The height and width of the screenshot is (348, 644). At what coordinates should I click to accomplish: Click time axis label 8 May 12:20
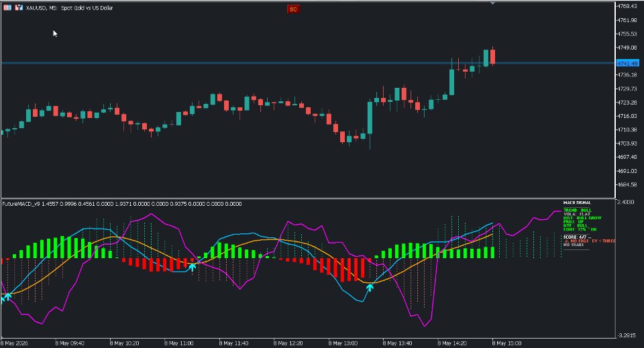tap(288, 343)
